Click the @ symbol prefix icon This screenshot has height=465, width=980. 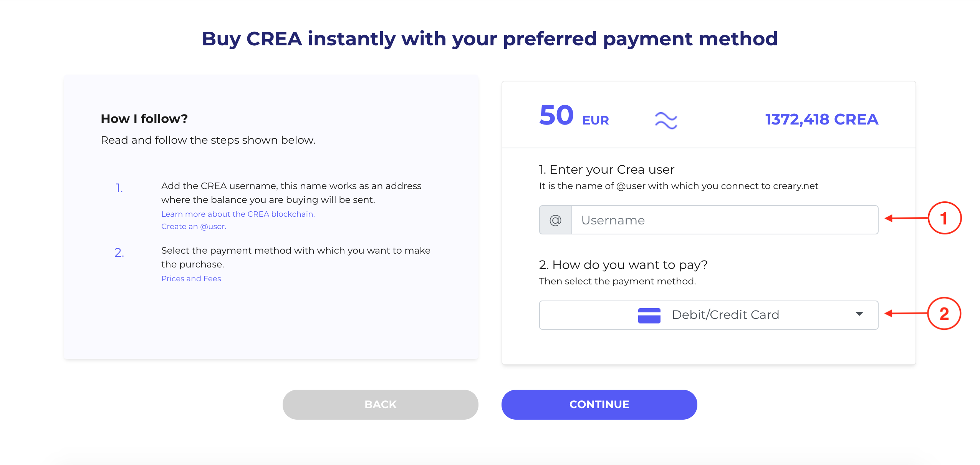click(555, 220)
